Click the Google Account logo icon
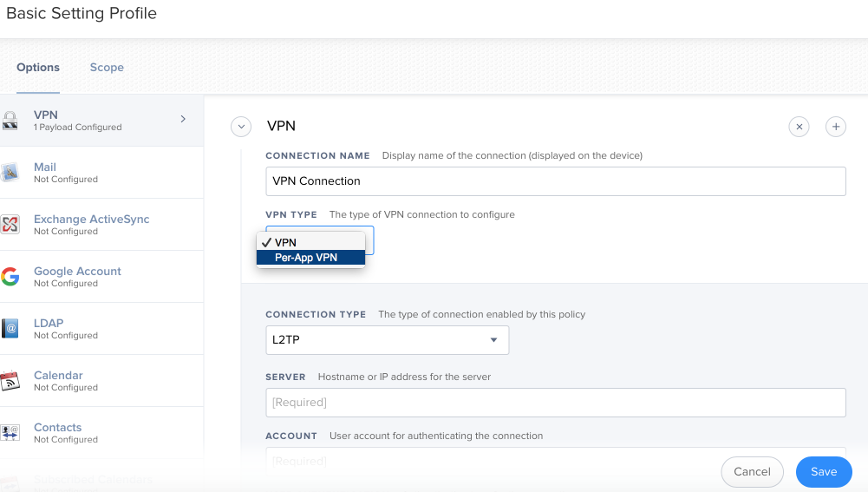The image size is (868, 492). (x=10, y=277)
